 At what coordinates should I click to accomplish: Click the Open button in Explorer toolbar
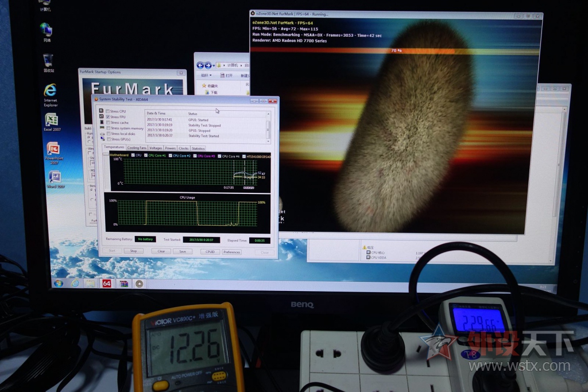[x=226, y=75]
